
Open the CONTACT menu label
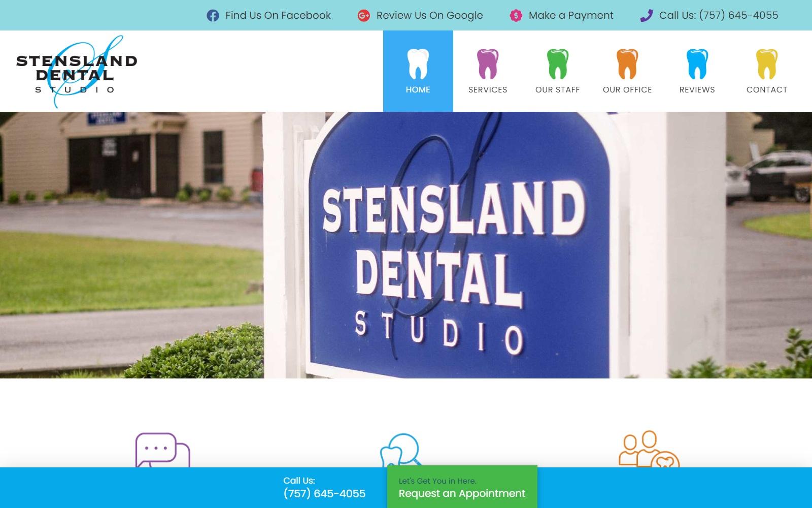pyautogui.click(x=767, y=90)
